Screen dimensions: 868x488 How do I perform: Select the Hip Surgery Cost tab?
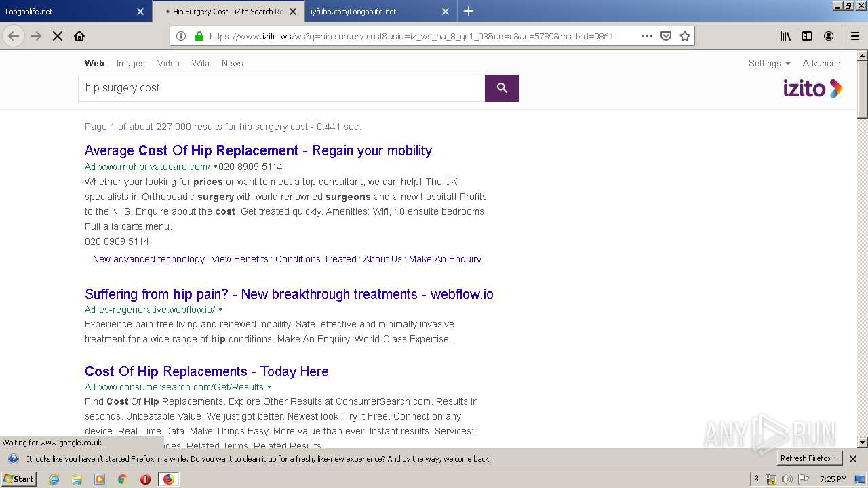click(x=227, y=12)
